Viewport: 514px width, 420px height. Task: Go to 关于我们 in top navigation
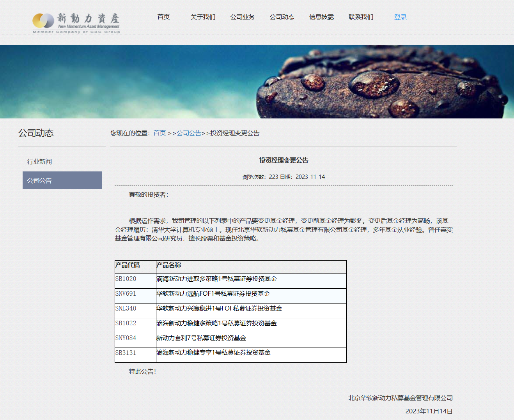click(x=203, y=17)
